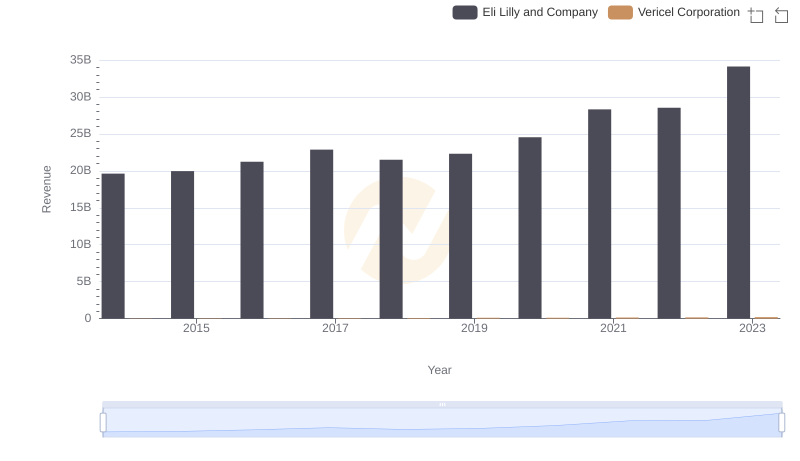This screenshot has height=461, width=800.
Task: Click the Eli Lilly bar for 2022
Action: point(669,213)
